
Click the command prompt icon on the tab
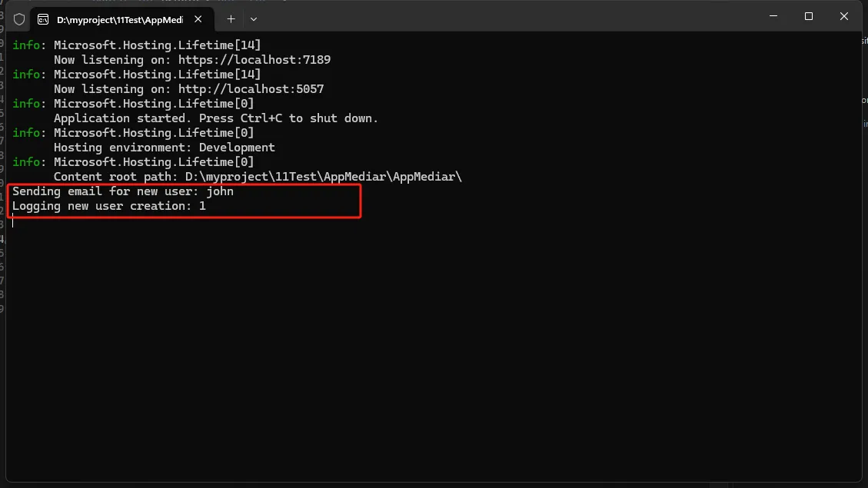[44, 19]
